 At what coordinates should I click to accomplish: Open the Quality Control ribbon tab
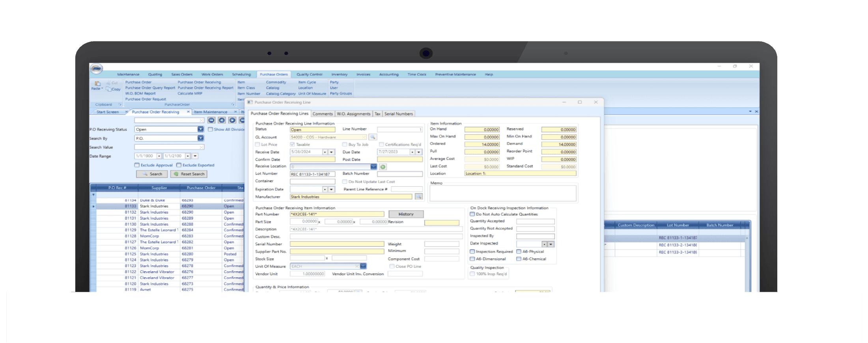click(x=309, y=75)
